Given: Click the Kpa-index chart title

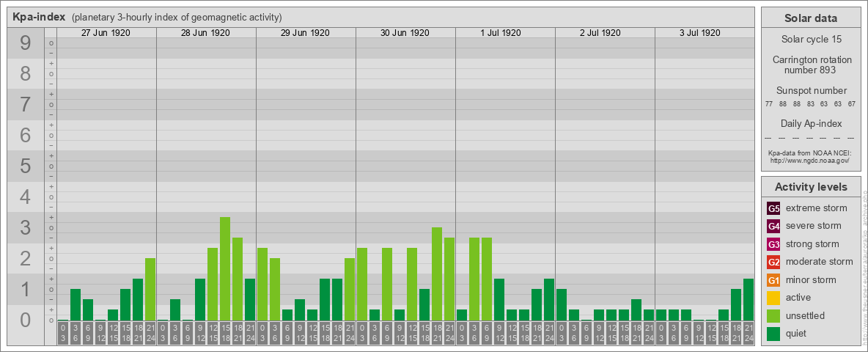Looking at the screenshot, I should coord(40,17).
